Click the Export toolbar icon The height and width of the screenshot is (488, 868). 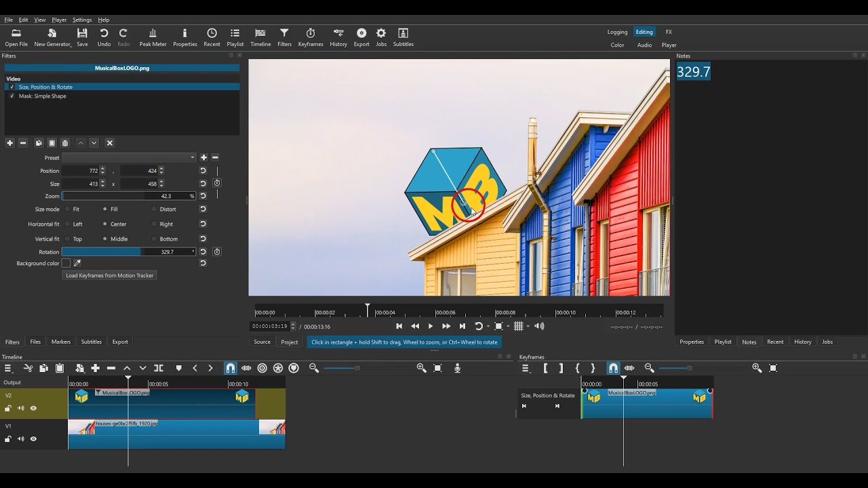361,37
